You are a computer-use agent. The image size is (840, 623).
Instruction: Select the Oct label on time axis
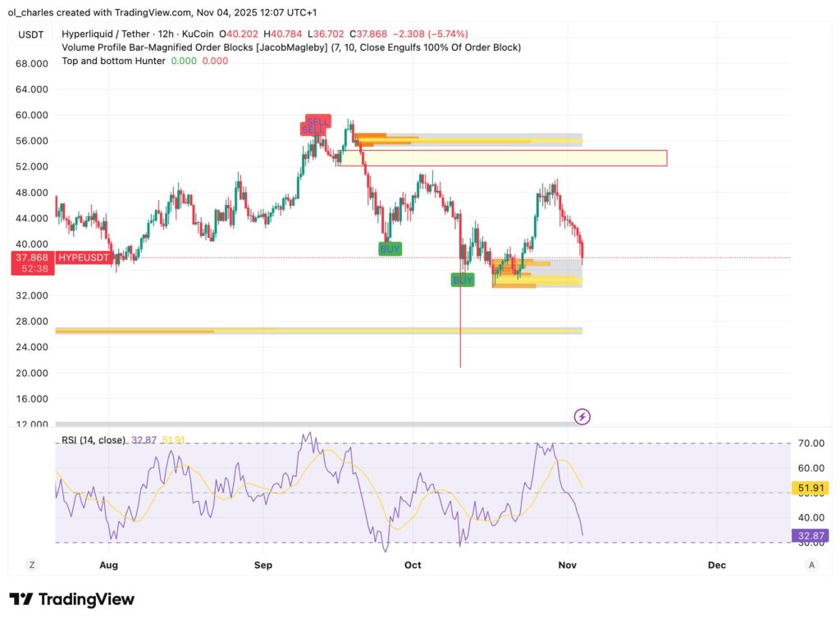coord(413,565)
